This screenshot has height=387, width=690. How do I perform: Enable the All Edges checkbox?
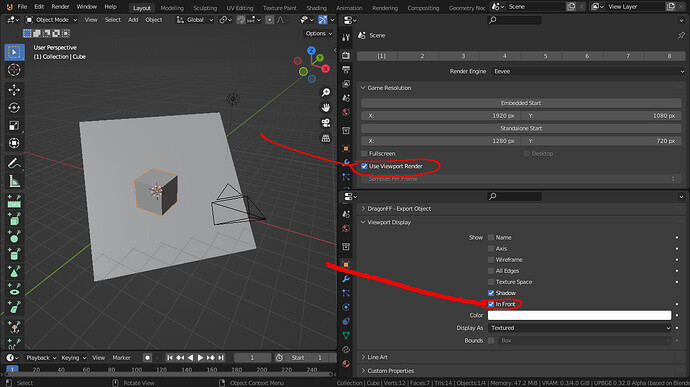tap(491, 271)
